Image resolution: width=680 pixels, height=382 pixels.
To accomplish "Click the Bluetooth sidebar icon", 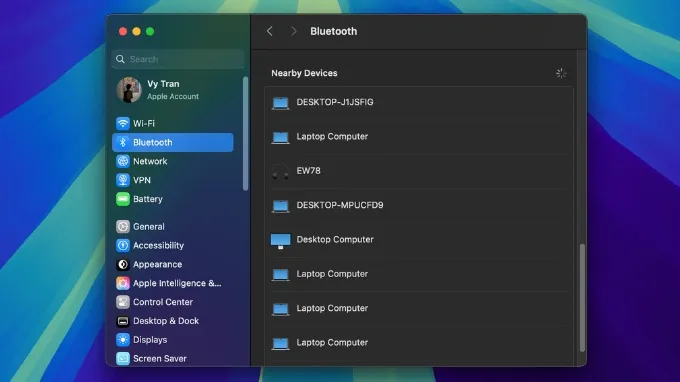I will click(123, 142).
